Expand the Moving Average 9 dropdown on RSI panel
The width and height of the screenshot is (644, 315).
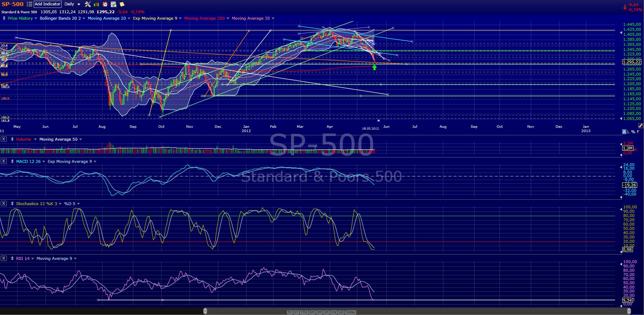75,259
